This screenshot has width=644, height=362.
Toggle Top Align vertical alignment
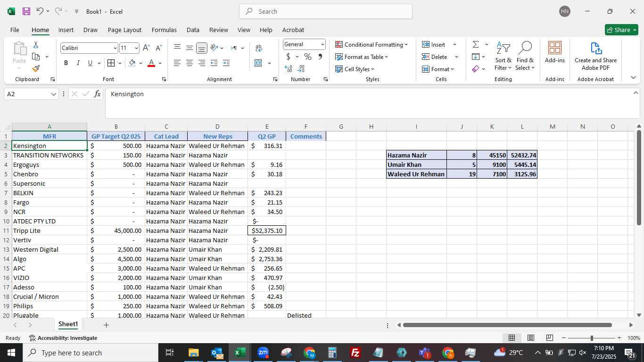(177, 48)
